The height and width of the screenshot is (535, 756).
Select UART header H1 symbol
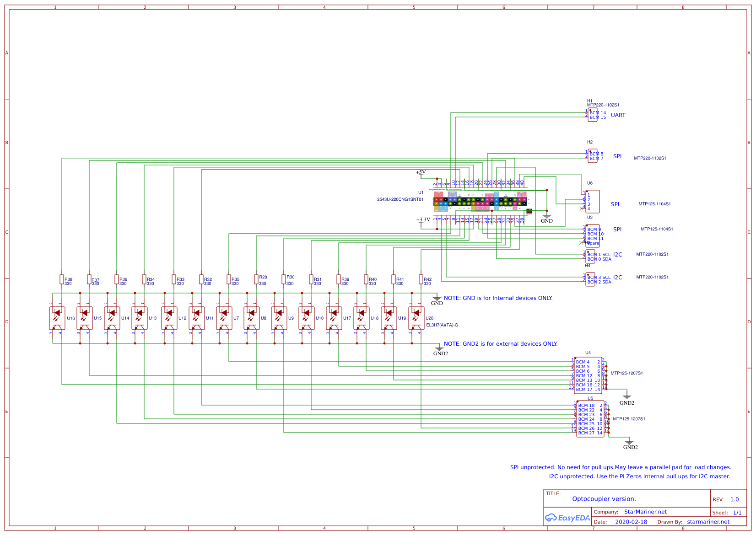tap(593, 115)
